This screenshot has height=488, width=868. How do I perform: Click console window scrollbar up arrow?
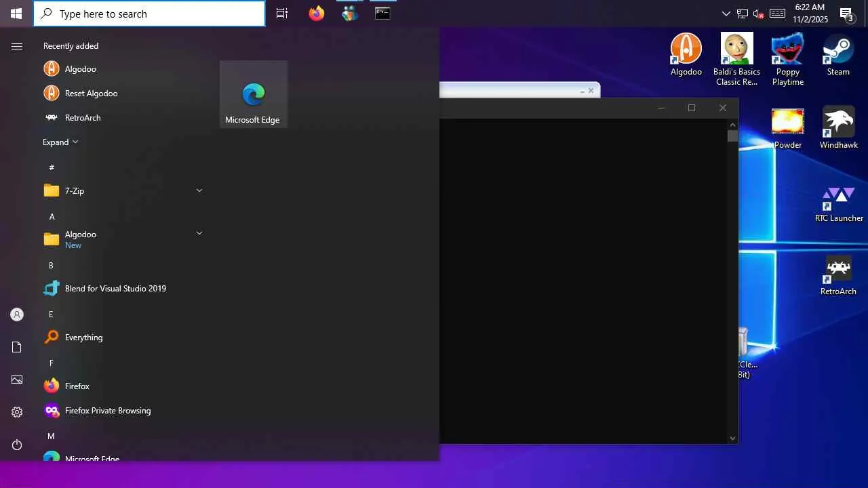click(732, 125)
